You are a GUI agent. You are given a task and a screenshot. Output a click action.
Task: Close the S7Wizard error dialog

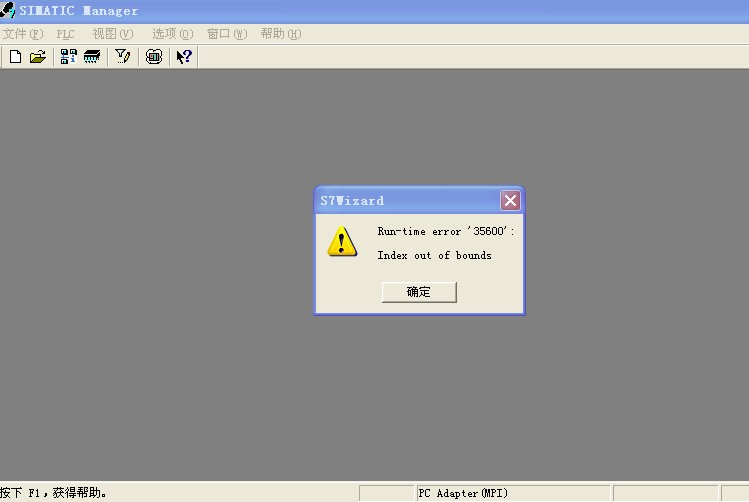coord(510,200)
